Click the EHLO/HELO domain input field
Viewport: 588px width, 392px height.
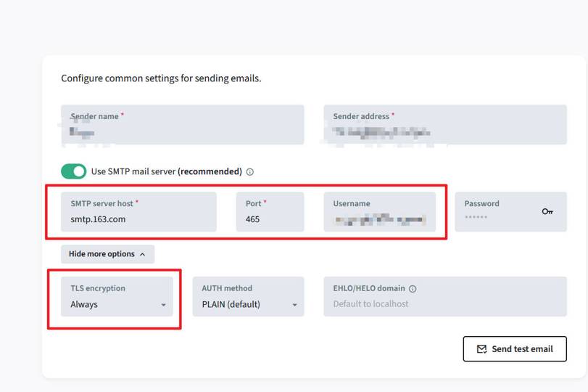444,303
